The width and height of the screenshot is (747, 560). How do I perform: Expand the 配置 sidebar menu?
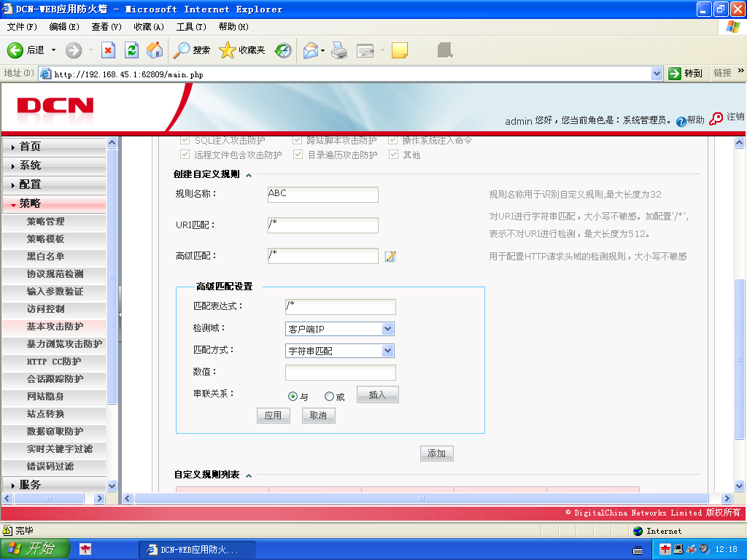point(54,184)
